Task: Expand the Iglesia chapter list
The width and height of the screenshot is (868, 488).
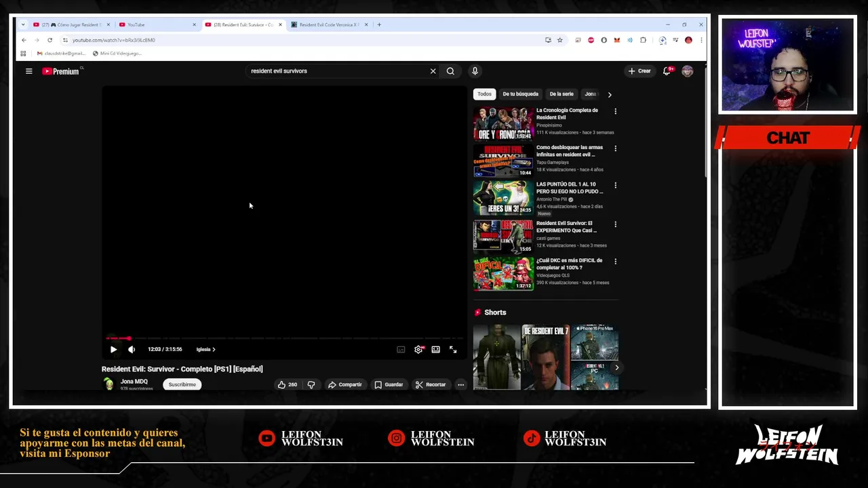Action: (205, 350)
